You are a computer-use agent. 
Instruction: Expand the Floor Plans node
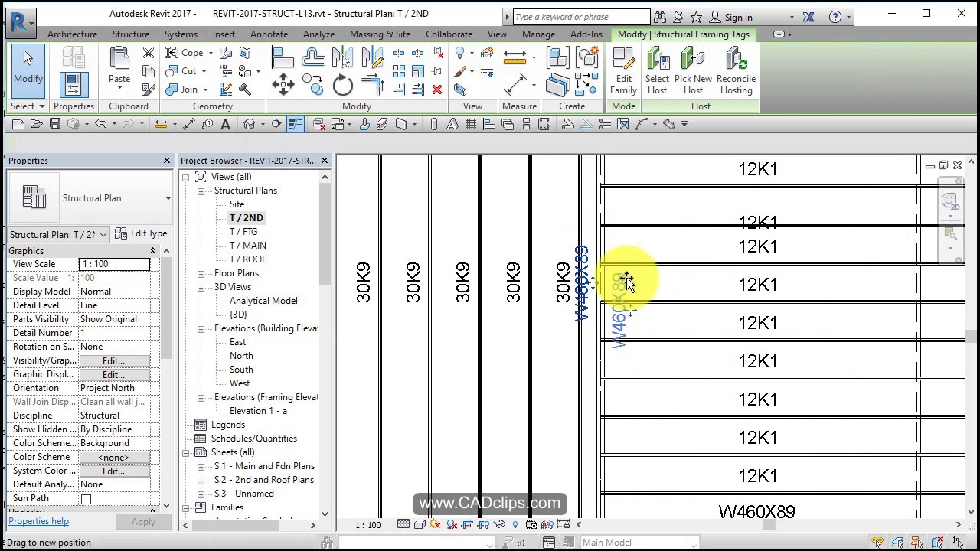pos(200,272)
